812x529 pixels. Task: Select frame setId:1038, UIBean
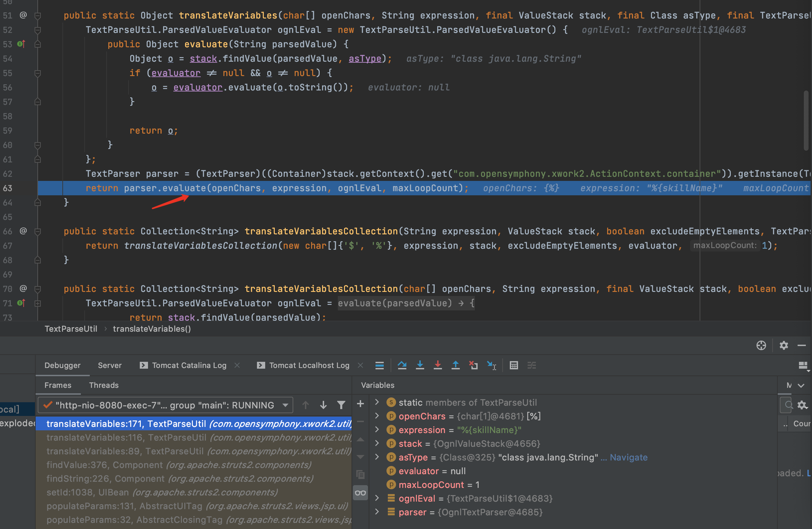(x=194, y=492)
